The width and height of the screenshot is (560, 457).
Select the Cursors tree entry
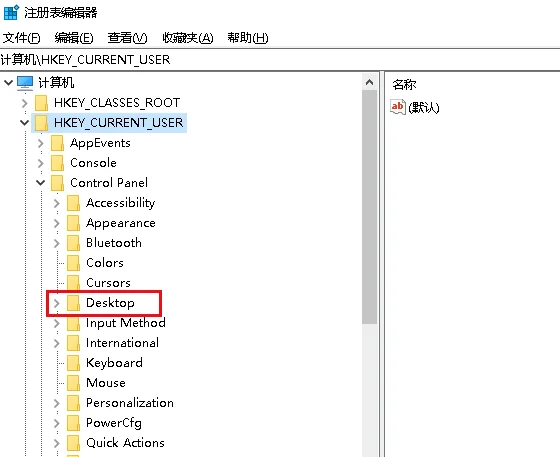tap(108, 283)
